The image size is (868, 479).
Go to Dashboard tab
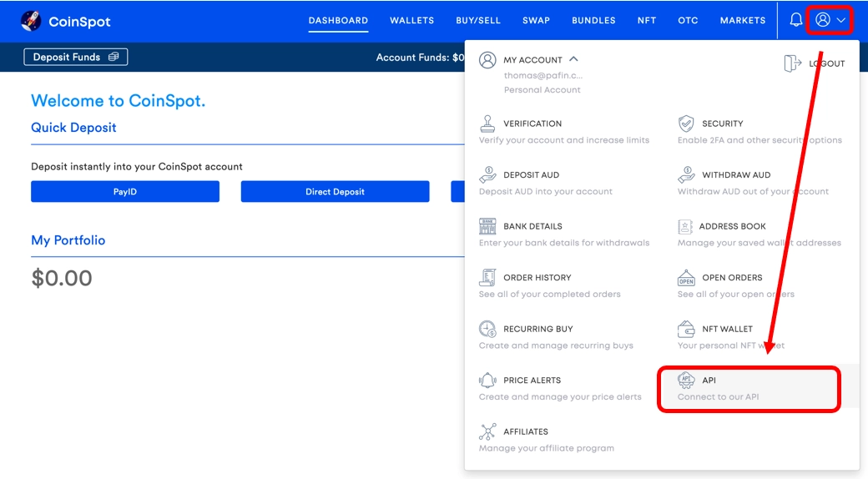pyautogui.click(x=338, y=21)
